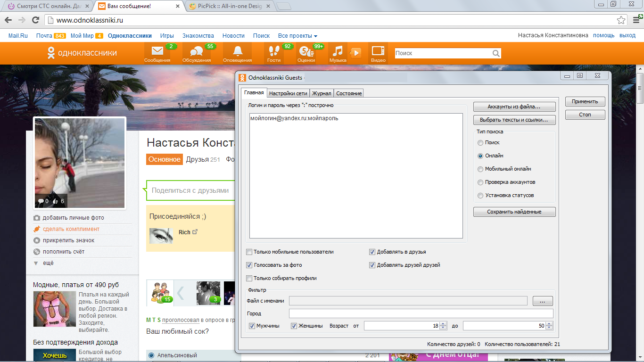Open the Оповещения bell icon
644x362 pixels.
pyautogui.click(x=237, y=53)
